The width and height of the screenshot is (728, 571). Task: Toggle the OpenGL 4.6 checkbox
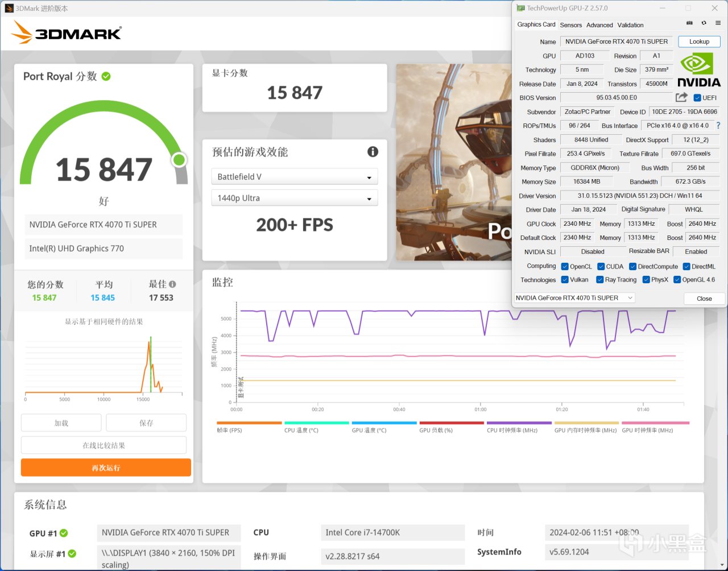point(677,280)
